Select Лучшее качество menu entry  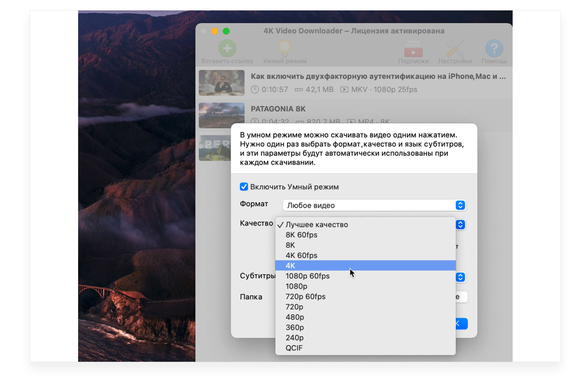(x=317, y=225)
